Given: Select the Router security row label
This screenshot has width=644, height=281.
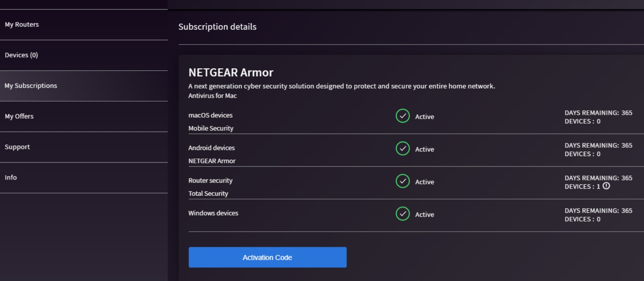Looking at the screenshot, I should pyautogui.click(x=211, y=181).
